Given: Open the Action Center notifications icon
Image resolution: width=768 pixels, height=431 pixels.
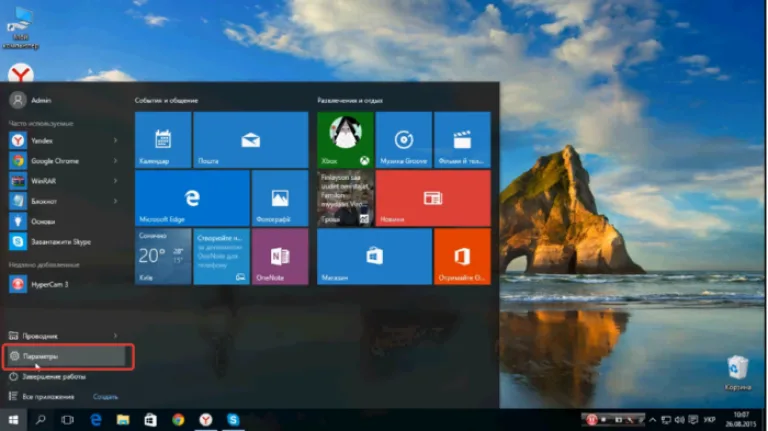Looking at the screenshot, I should tap(693, 420).
